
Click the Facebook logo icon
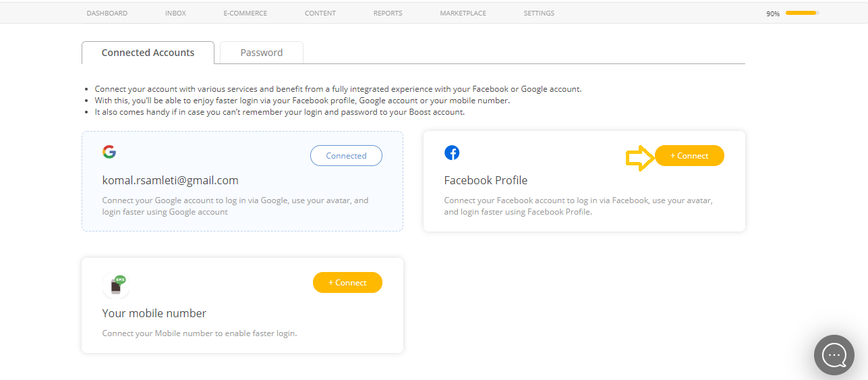click(x=452, y=153)
